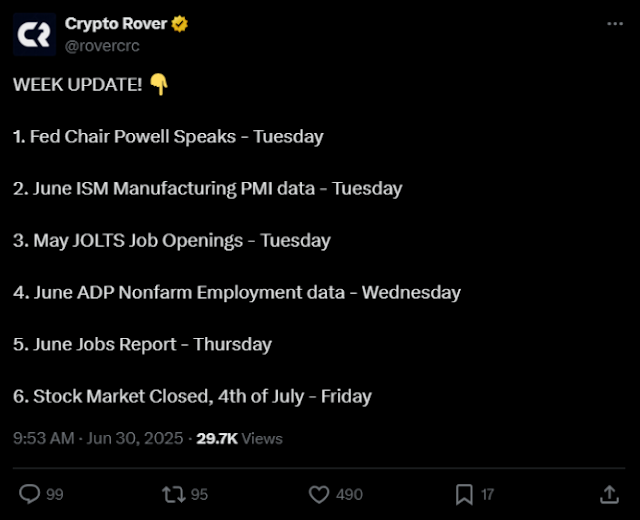Open the share icon at bottom right
The width and height of the screenshot is (640, 520).
click(608, 494)
